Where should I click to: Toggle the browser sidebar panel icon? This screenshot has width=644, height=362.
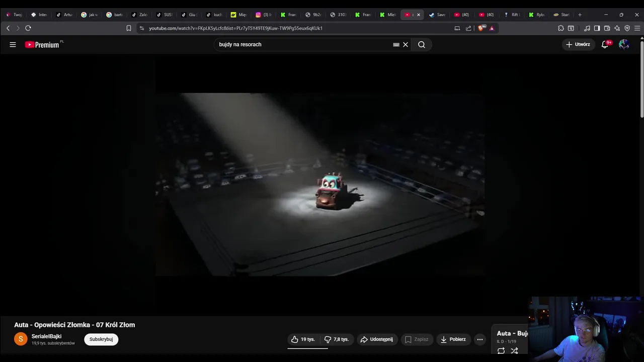coord(597,28)
